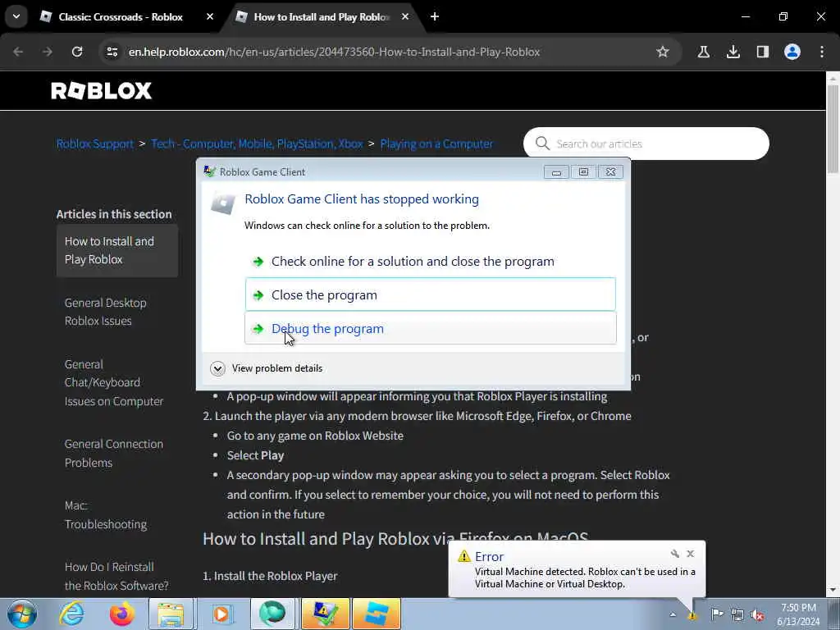This screenshot has height=630, width=840.
Task: Select How to Install and Play Roblox tab
Action: [322, 17]
